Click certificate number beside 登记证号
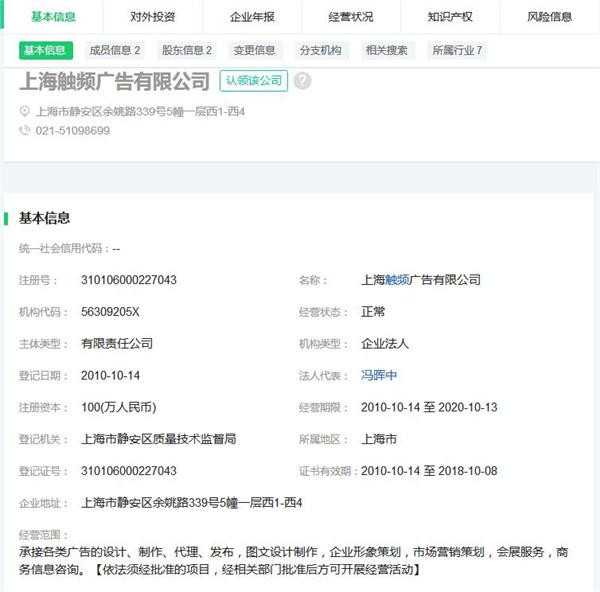Screen dimensions: 600x592 click(129, 471)
